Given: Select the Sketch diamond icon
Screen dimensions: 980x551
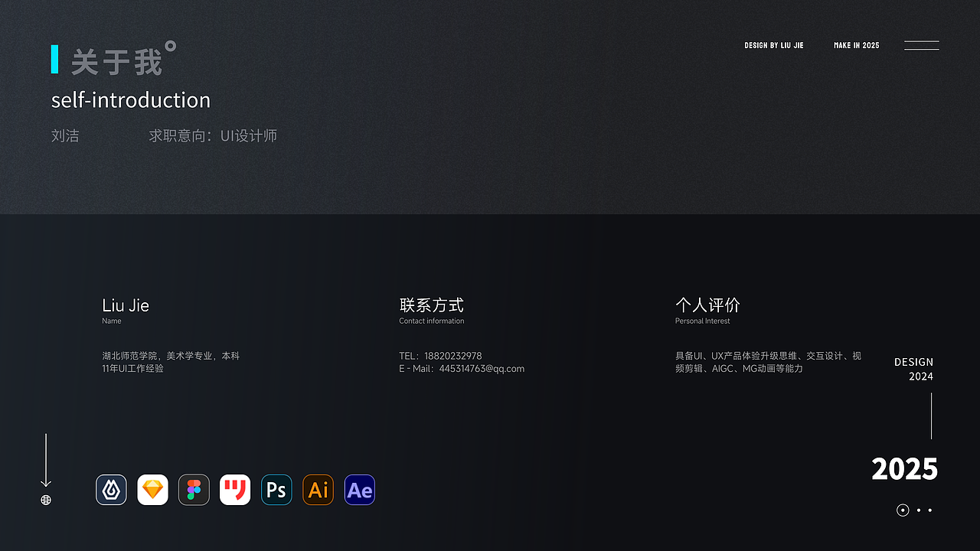Looking at the screenshot, I should [x=152, y=490].
